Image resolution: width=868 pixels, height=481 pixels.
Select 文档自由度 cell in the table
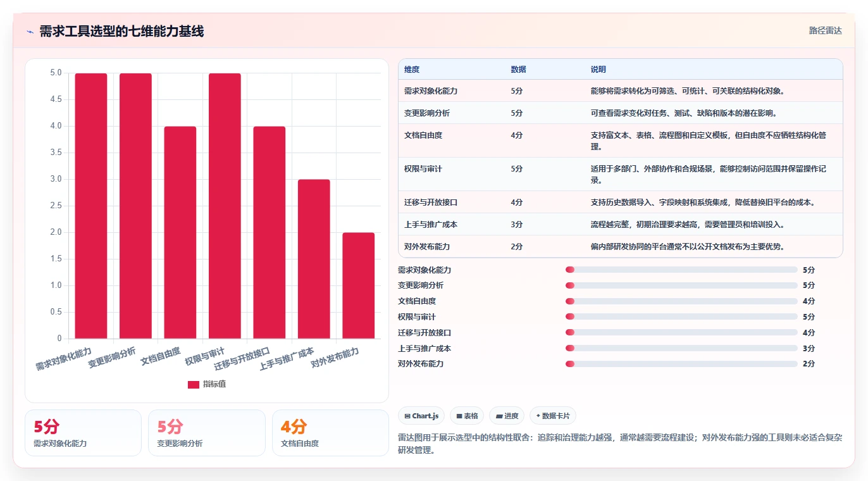click(x=423, y=135)
